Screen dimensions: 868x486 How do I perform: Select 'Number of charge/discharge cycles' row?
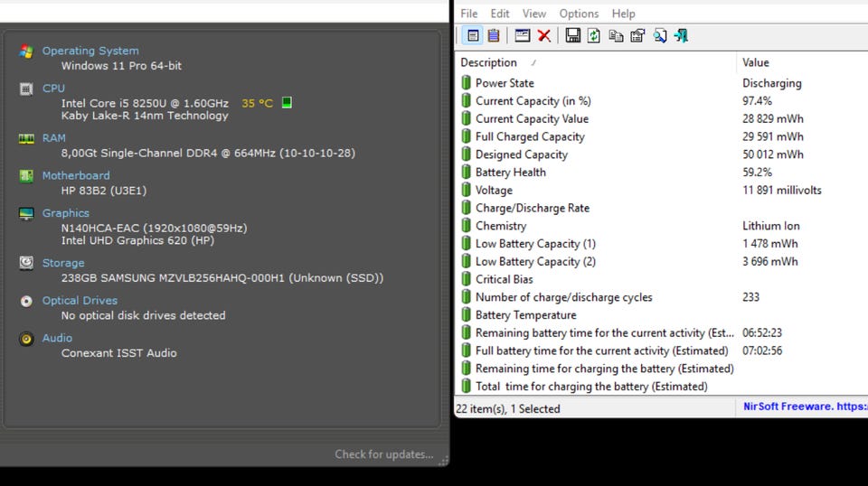pos(662,297)
